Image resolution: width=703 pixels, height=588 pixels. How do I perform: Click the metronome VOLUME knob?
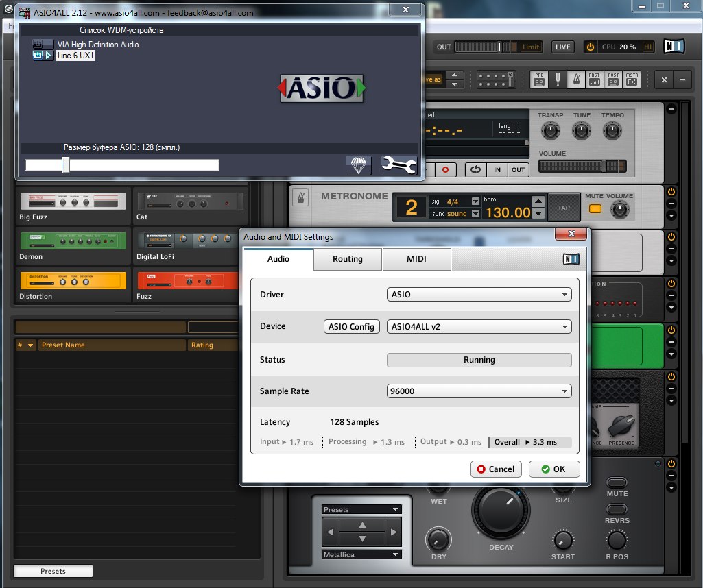[x=620, y=209]
